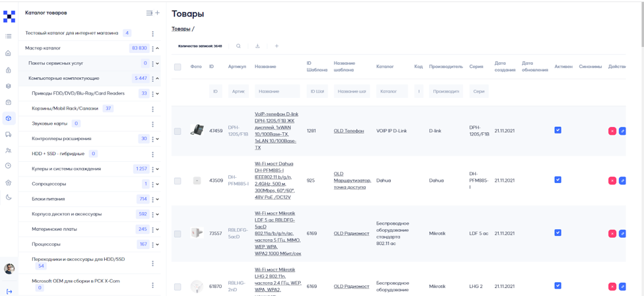Click the Товары breadcrumb link
The image size is (644, 296).
(x=181, y=29)
